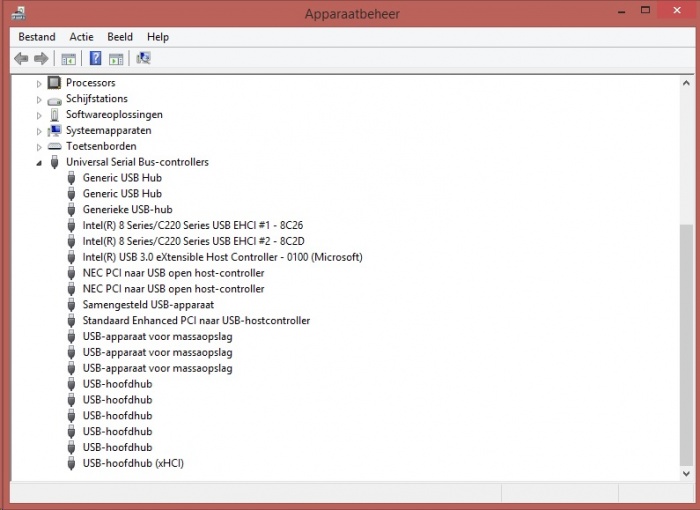Maximize the Apparaatbeheer window

[645, 10]
